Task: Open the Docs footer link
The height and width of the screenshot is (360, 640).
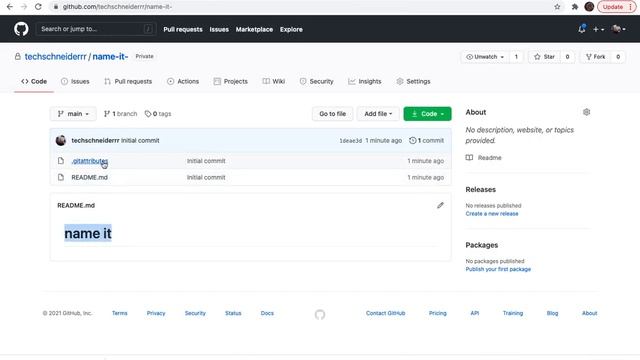Action: pyautogui.click(x=267, y=313)
